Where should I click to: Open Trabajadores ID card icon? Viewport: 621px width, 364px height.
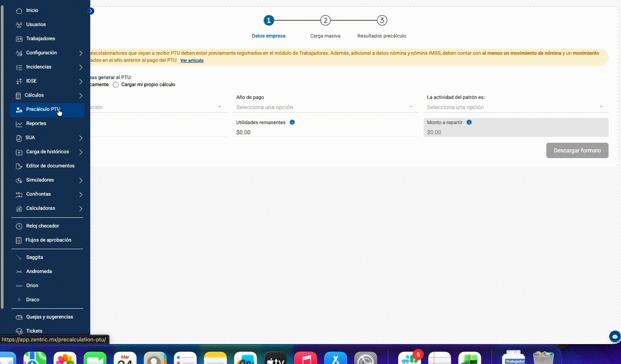pos(19,38)
